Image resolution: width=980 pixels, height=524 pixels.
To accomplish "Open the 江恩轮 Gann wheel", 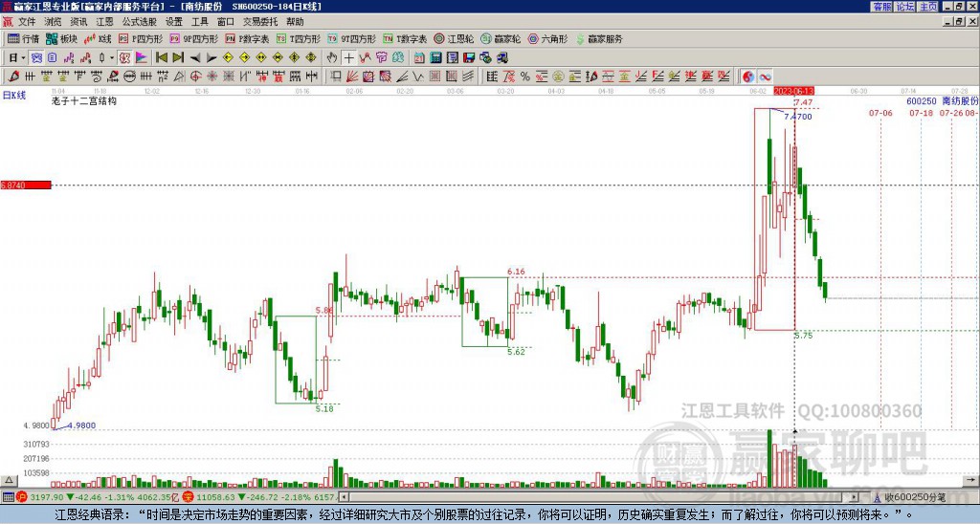I will coord(454,38).
